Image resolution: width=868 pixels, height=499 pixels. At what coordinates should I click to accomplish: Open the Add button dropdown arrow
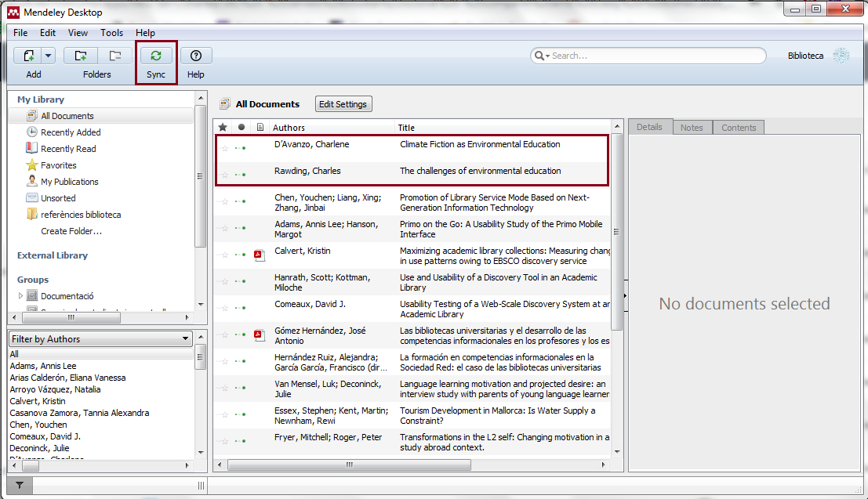pos(48,56)
